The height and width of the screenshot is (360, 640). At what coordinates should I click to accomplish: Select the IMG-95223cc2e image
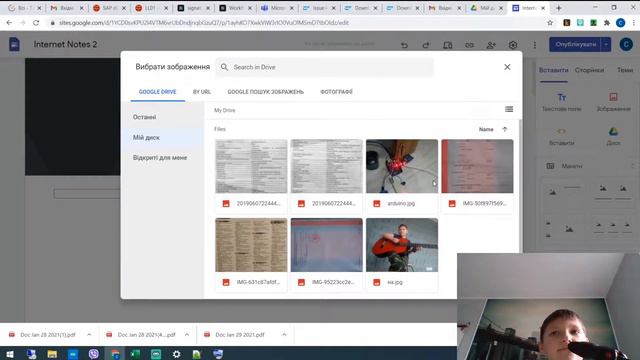(x=327, y=245)
